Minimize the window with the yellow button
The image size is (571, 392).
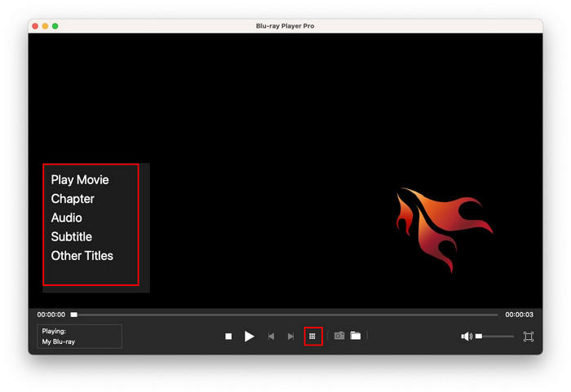[45, 26]
